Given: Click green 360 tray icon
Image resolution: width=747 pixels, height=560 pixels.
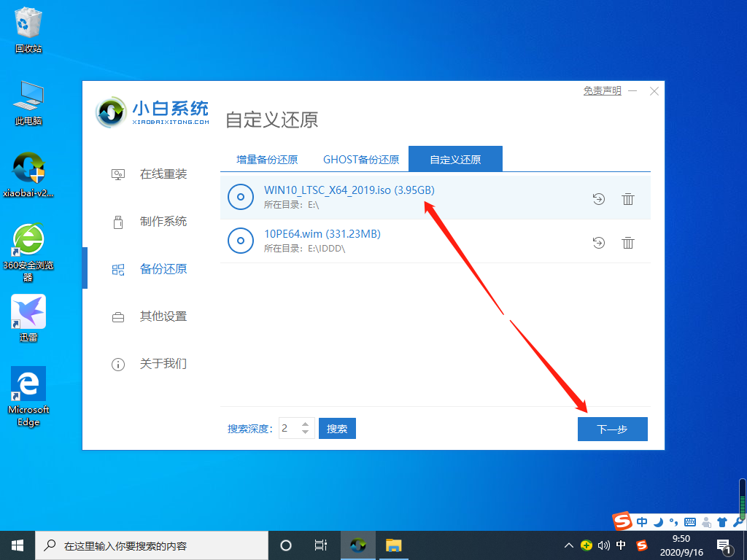Looking at the screenshot, I should click(587, 545).
